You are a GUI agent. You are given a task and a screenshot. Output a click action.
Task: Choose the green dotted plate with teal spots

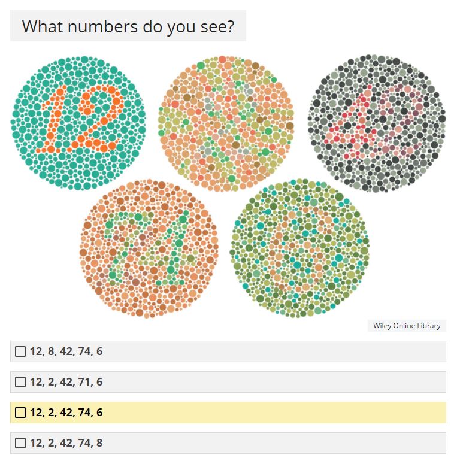pyautogui.click(x=299, y=248)
